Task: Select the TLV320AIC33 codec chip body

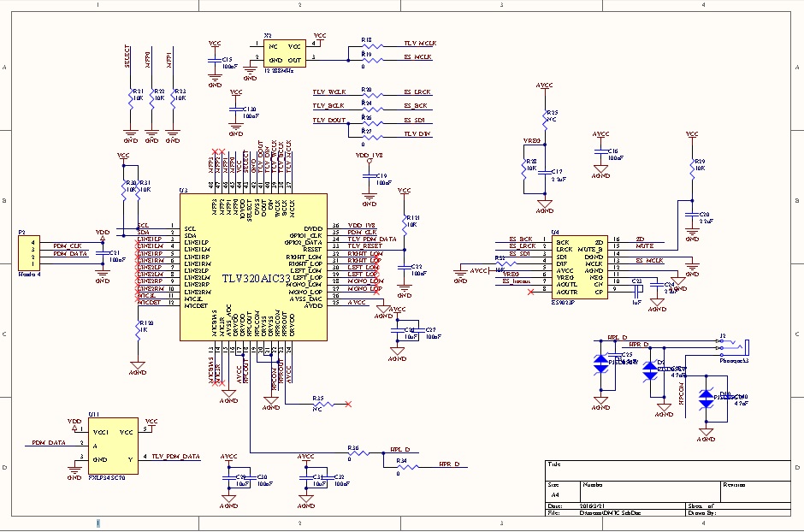Action: 253,267
